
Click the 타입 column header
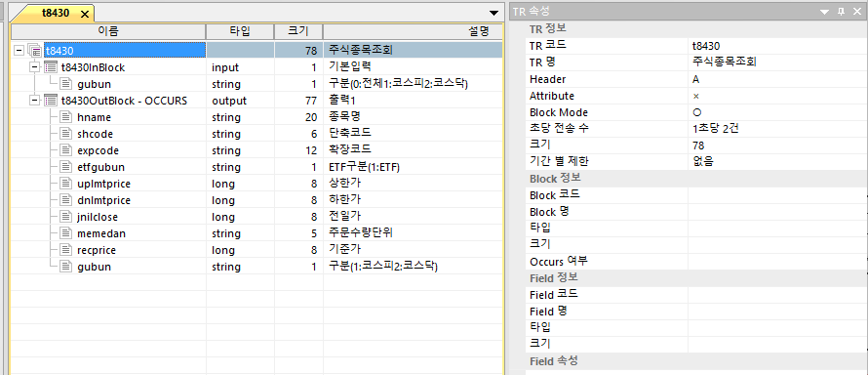point(240,31)
